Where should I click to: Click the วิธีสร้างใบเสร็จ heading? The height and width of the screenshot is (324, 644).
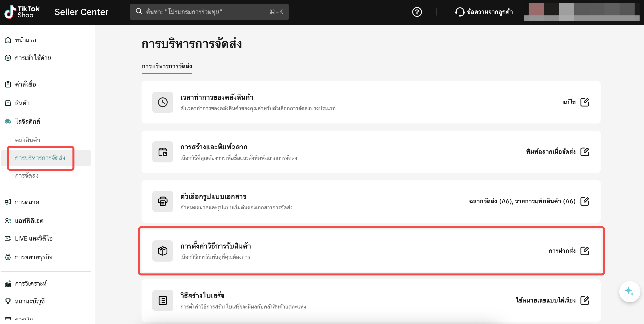(x=202, y=295)
